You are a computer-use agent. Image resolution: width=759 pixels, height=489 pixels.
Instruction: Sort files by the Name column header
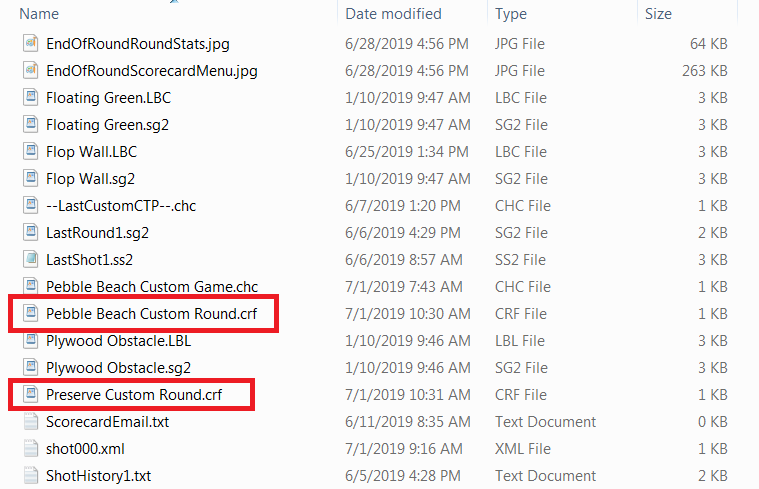point(39,14)
